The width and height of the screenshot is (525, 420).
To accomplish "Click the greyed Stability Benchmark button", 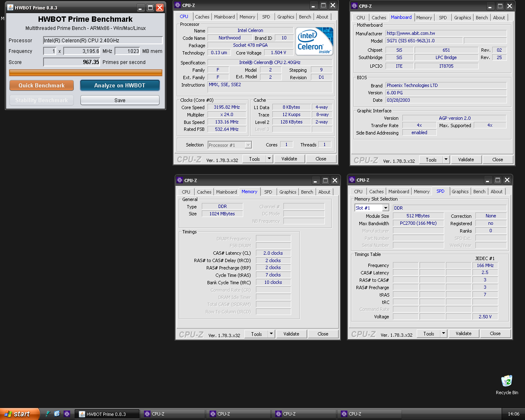I will tap(41, 100).
